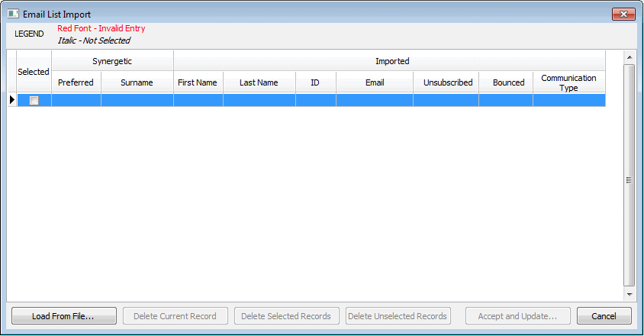This screenshot has height=336, width=644.
Task: Close the Email List Import window
Action: 623,14
